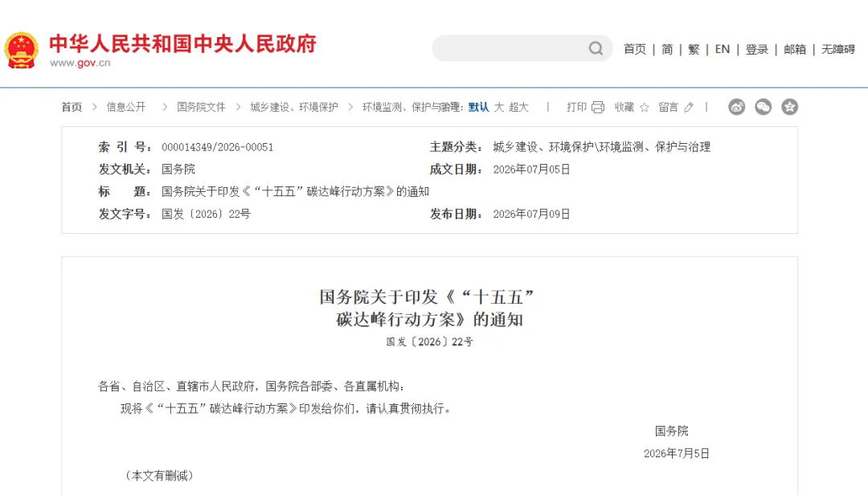Select 默认 default font size
Image resolution: width=868 pixels, height=495 pixels.
478,107
